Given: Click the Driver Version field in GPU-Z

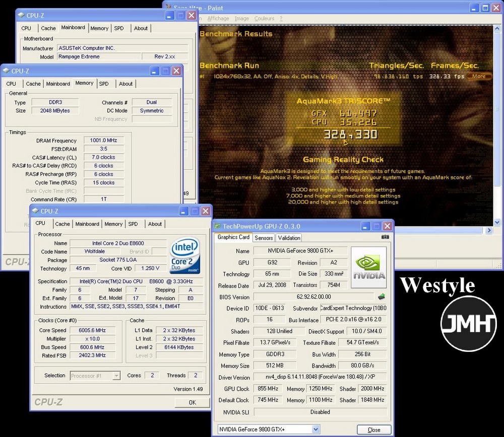Looking at the screenshot, I should [x=320, y=377].
